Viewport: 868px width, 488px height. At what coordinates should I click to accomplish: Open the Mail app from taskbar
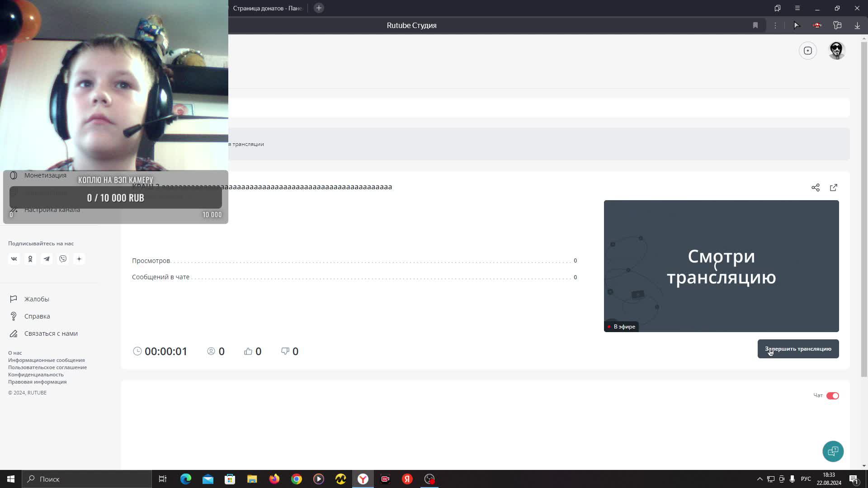point(208,479)
